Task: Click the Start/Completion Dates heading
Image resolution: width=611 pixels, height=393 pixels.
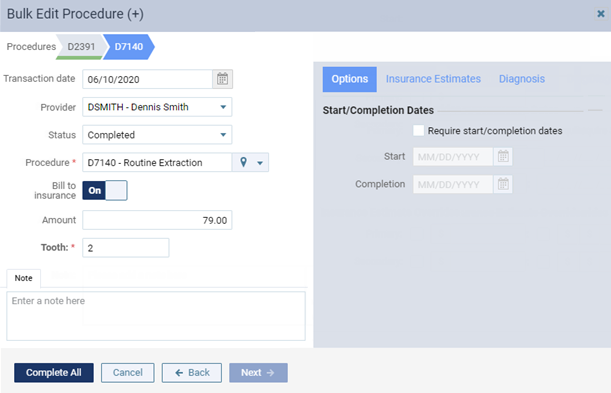Action: (x=378, y=110)
